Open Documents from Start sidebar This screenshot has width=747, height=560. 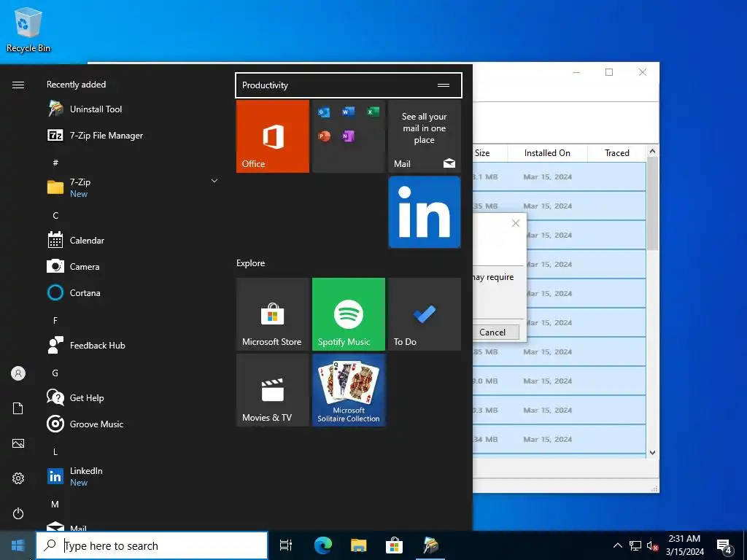click(x=18, y=408)
